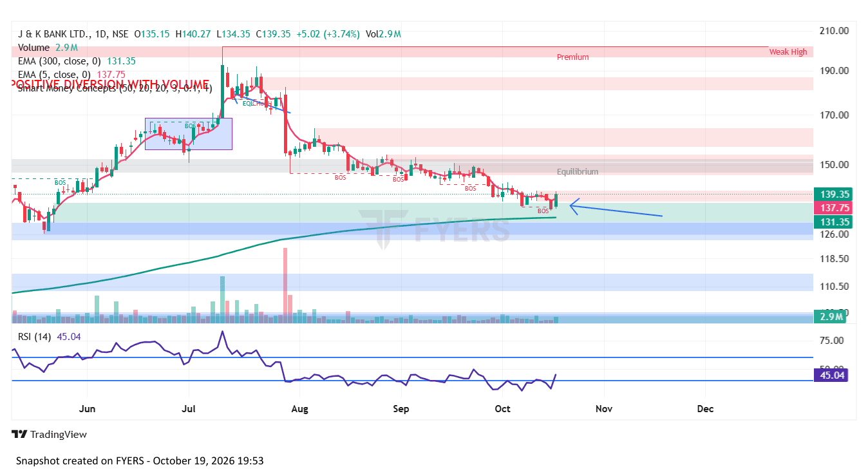Click the Nov label on time axis
This screenshot has height=474, width=868.
603,408
